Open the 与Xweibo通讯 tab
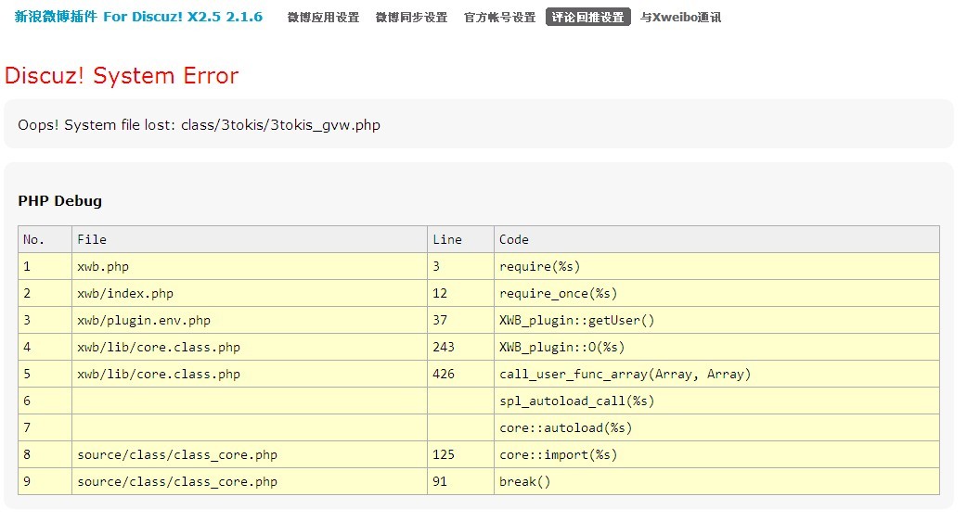The image size is (980, 522). click(680, 18)
